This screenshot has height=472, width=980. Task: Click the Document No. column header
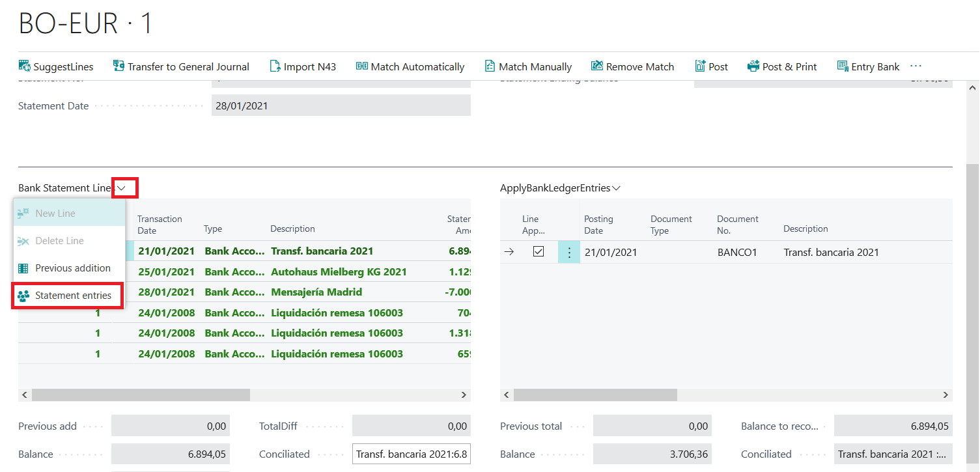point(738,225)
